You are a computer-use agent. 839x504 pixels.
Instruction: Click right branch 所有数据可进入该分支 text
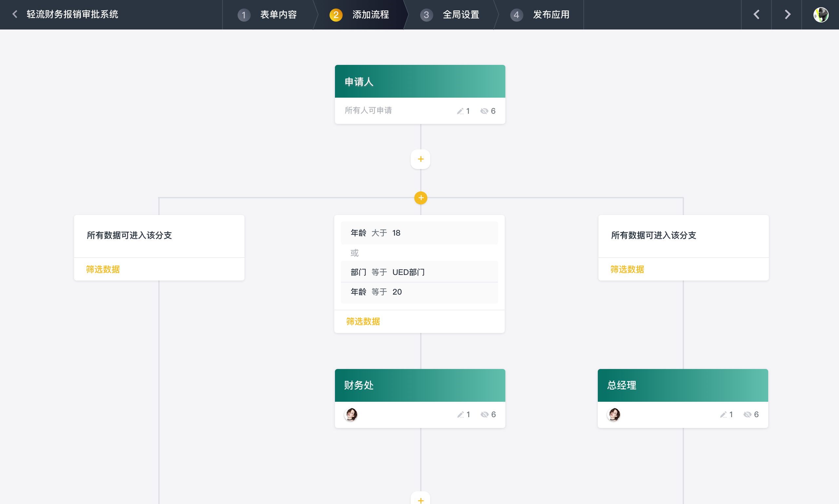click(x=654, y=235)
